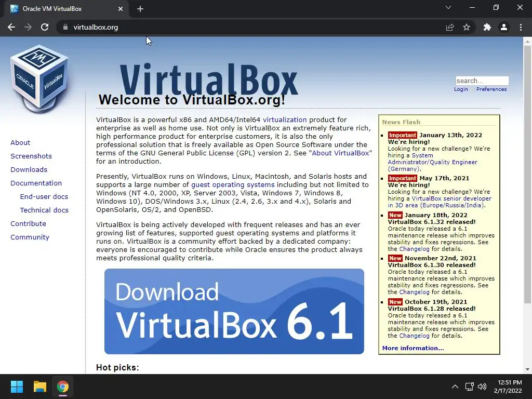
Task: Open VirtualBox senior developer job link
Action: [x=440, y=202]
